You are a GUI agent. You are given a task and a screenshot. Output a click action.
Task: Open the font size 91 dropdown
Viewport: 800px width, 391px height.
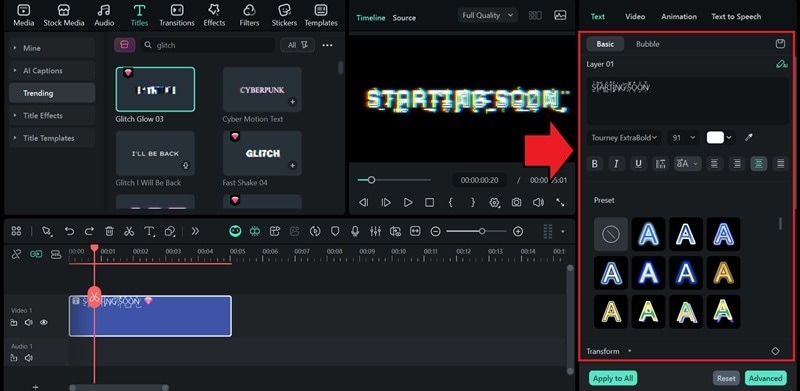684,137
